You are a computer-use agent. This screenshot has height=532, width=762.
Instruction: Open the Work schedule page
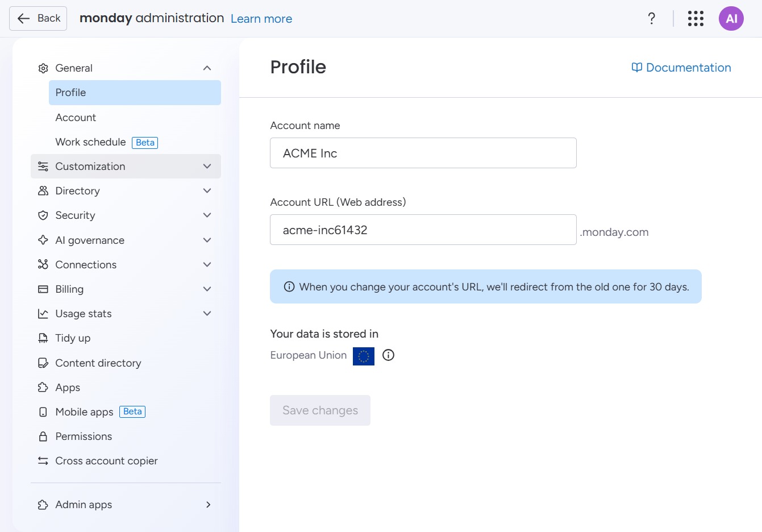[x=135, y=142]
